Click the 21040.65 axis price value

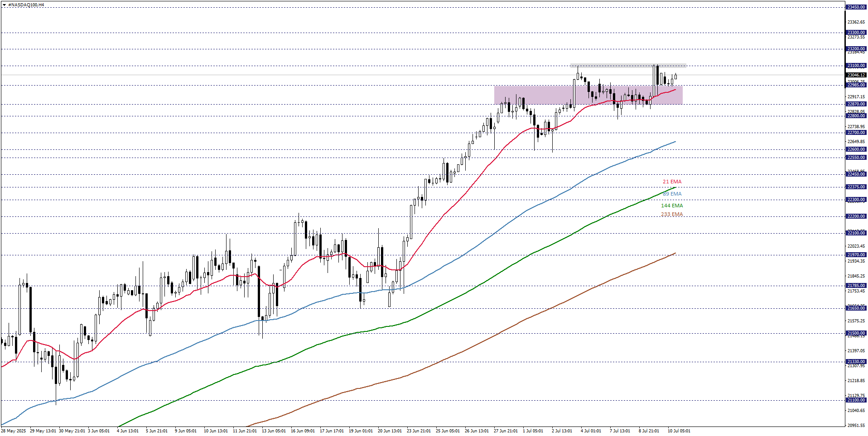[856, 411]
